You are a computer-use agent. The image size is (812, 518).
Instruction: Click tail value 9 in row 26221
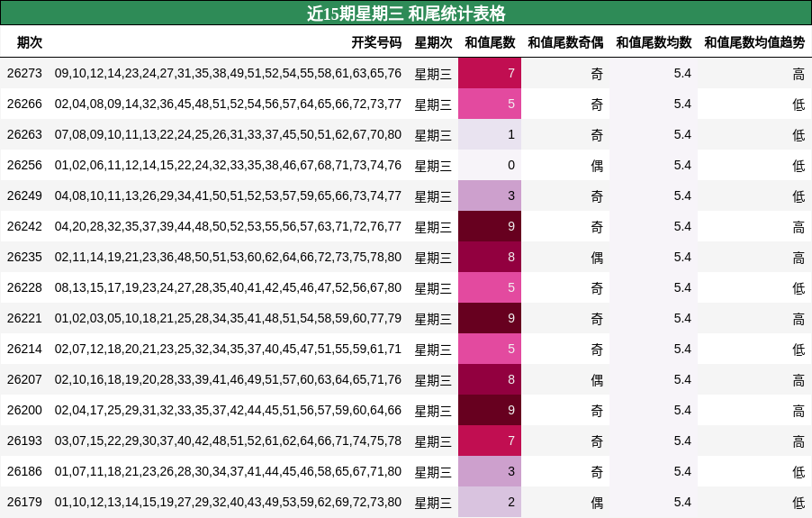click(x=490, y=318)
